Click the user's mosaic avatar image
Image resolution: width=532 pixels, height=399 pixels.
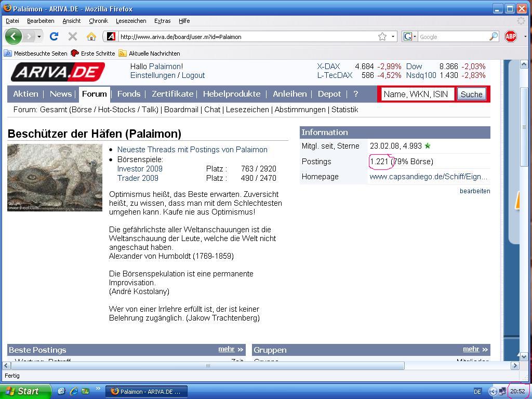click(55, 178)
